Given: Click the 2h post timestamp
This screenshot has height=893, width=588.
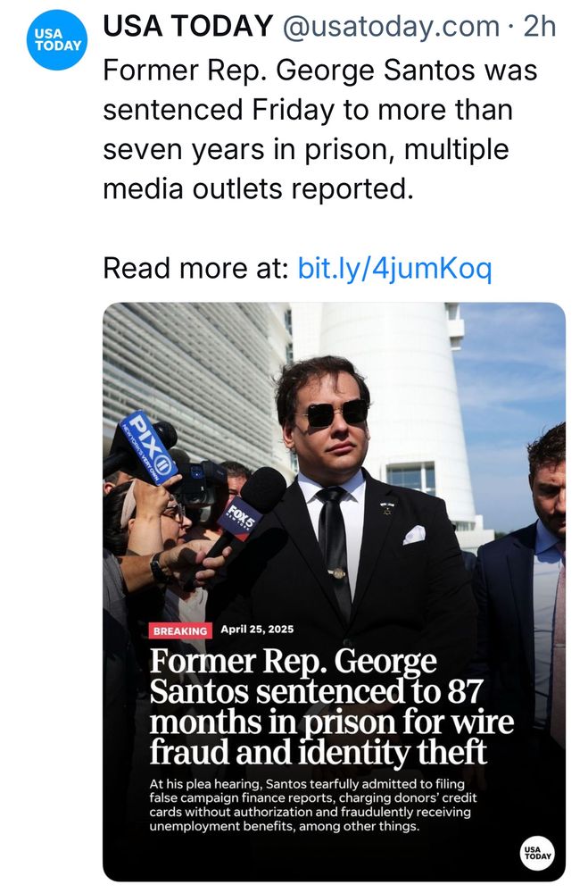Looking at the screenshot, I should [x=540, y=27].
